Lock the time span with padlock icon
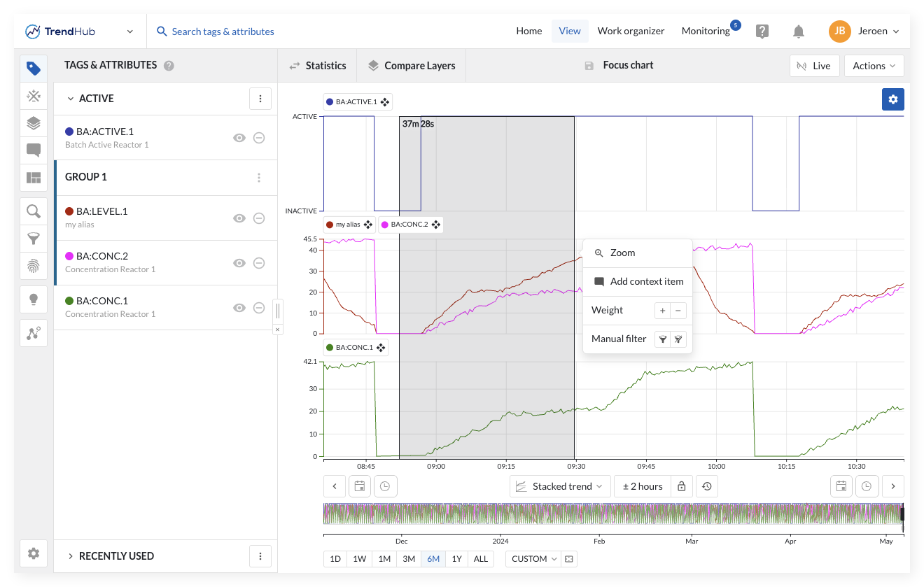Screen dimensions: 924x587 [681, 486]
